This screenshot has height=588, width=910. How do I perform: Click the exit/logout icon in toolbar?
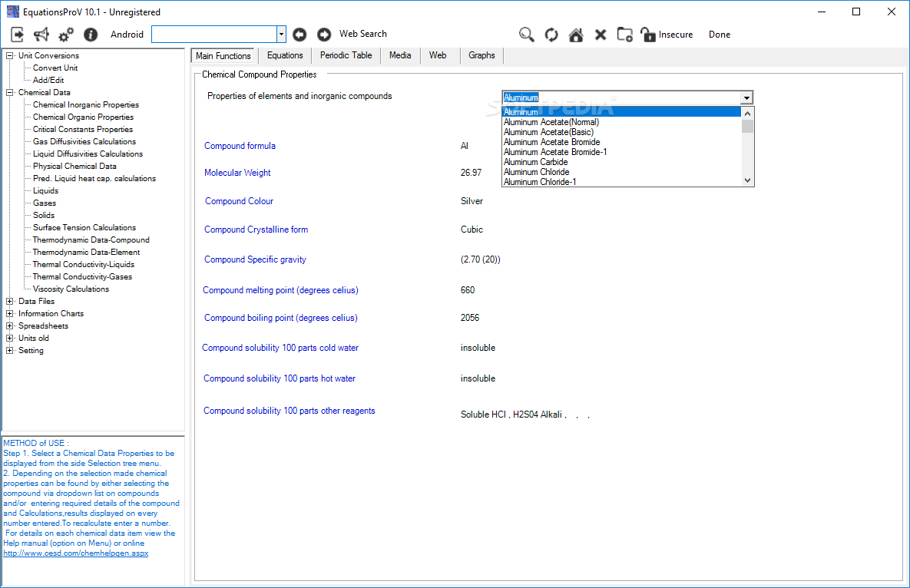[18, 35]
